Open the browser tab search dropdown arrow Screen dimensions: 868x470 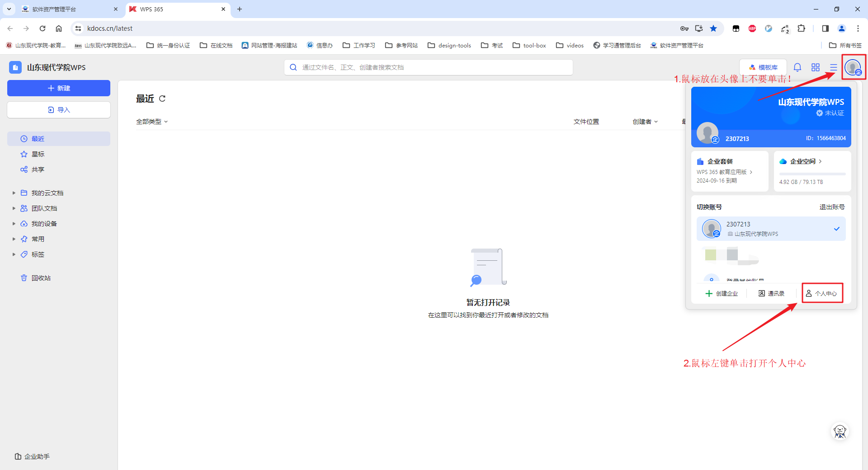pos(9,9)
